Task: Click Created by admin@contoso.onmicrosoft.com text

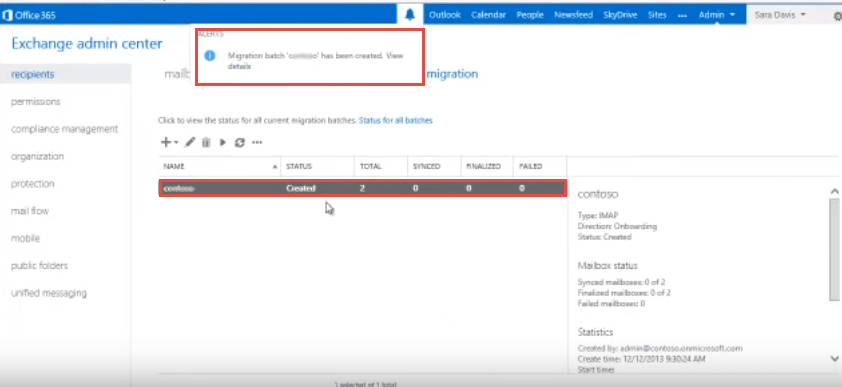Action: tap(660, 348)
